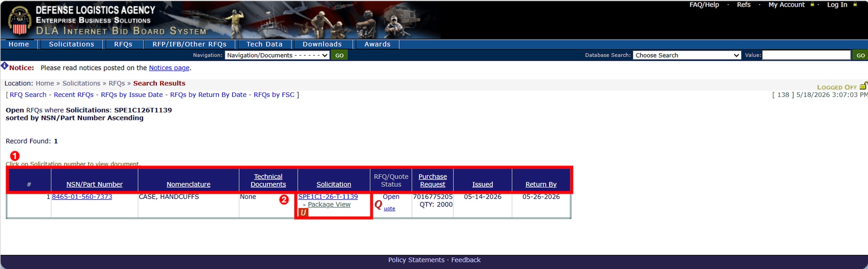Open the Package View link

click(329, 204)
